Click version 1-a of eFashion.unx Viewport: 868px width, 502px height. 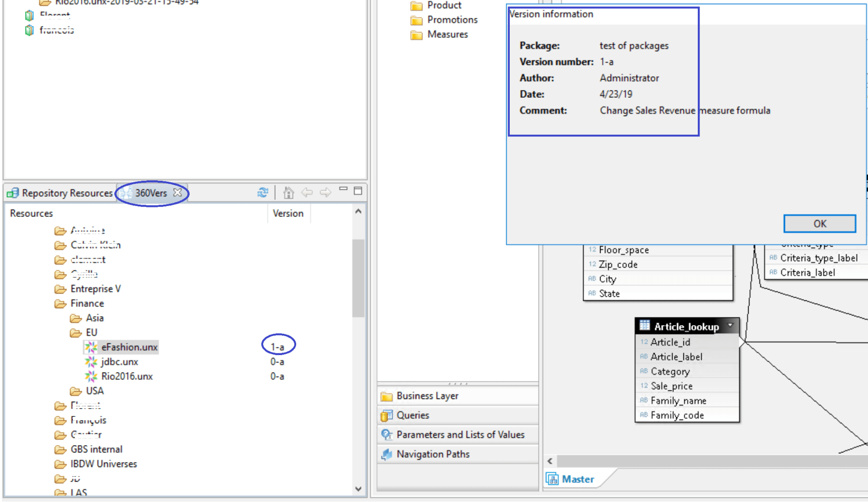[277, 347]
